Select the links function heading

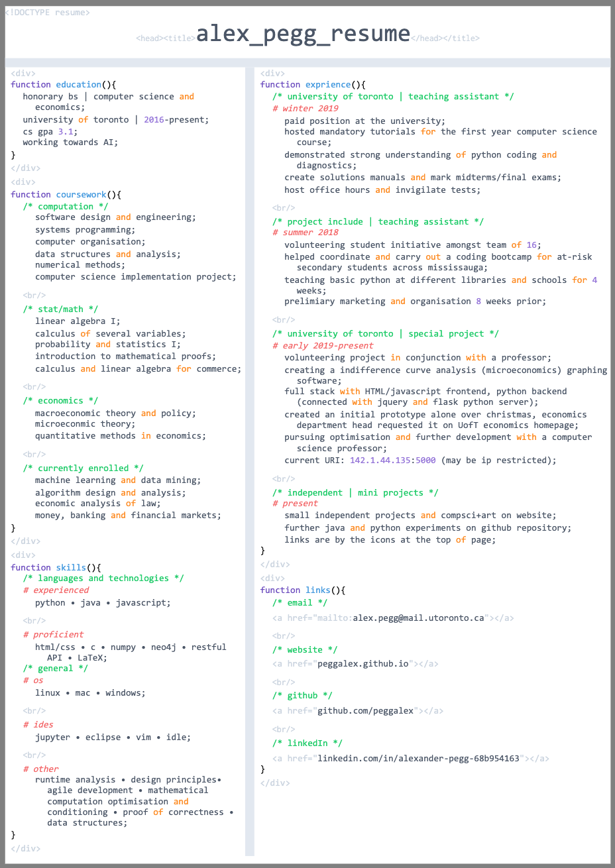pyautogui.click(x=317, y=590)
